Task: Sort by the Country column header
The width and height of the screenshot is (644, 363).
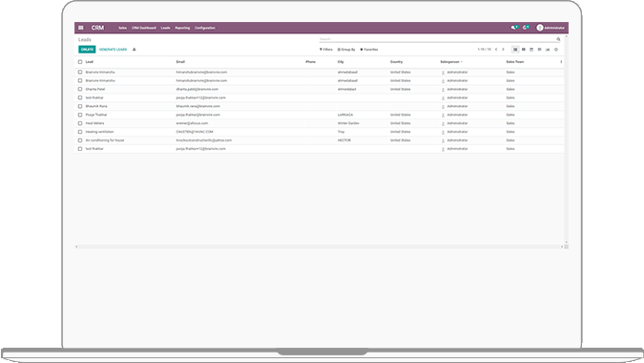Action: tap(396, 62)
